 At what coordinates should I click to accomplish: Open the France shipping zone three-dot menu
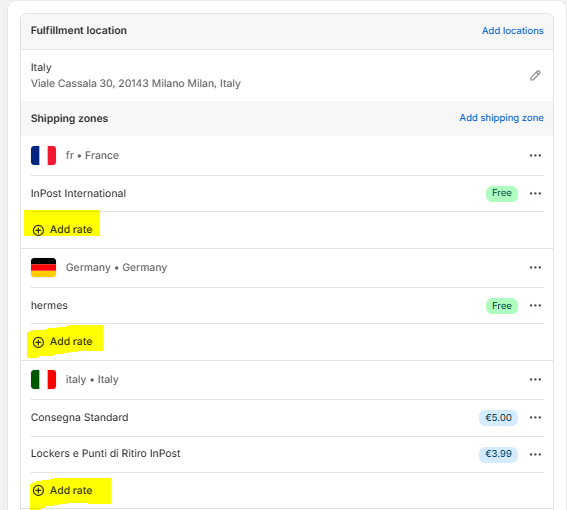coord(535,156)
